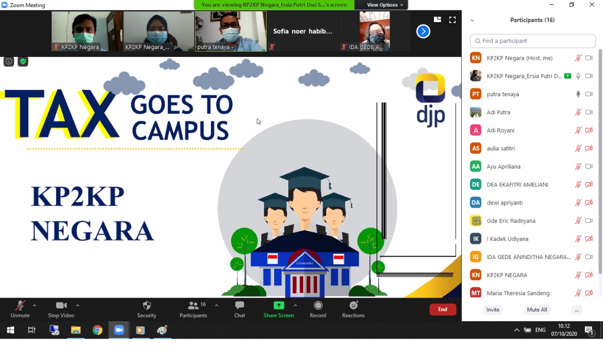Viewport: 603px width, 364px height.
Task: Open the Chat panel
Action: 239,309
